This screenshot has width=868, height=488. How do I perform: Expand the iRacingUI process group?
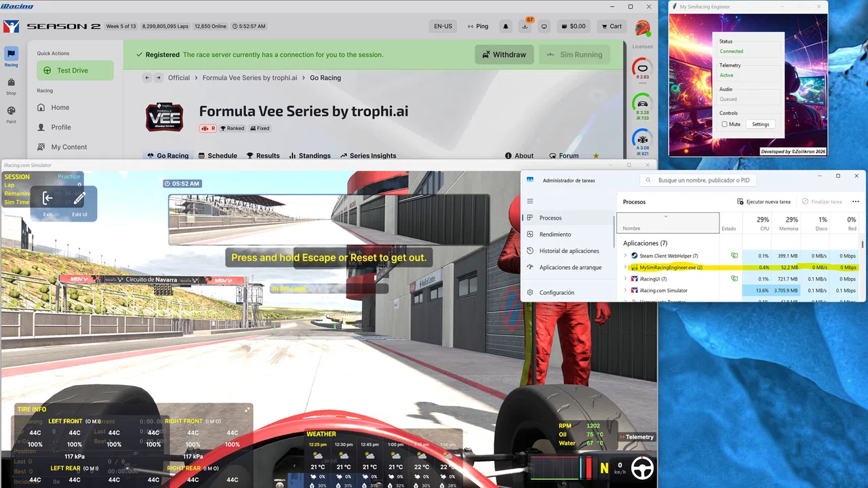[625, 279]
